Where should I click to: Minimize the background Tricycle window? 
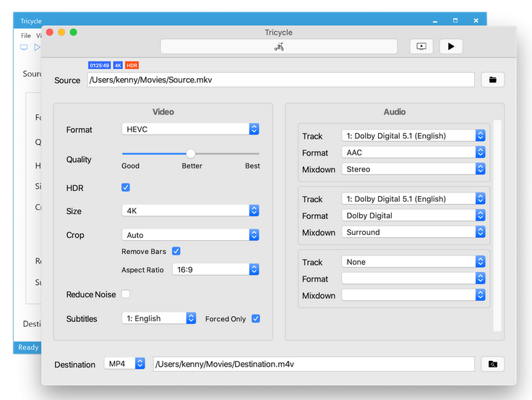coord(435,21)
